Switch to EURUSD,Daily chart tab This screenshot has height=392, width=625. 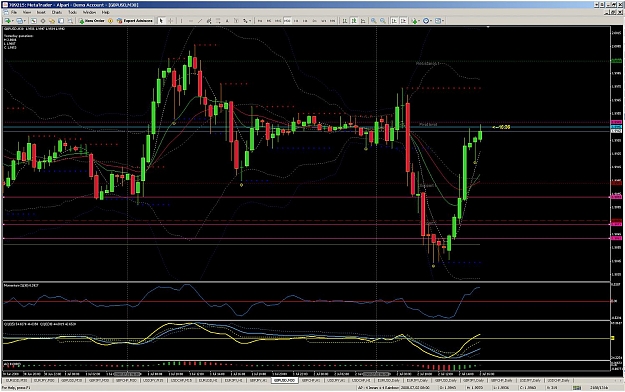tap(389, 381)
